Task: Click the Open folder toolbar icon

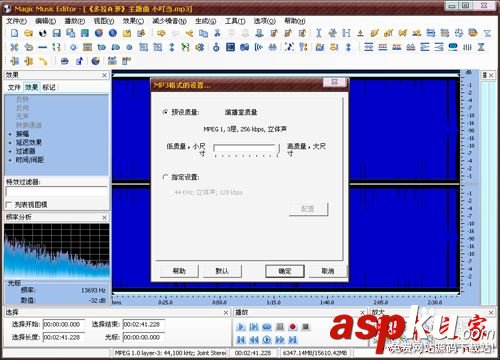Action: pos(29,33)
